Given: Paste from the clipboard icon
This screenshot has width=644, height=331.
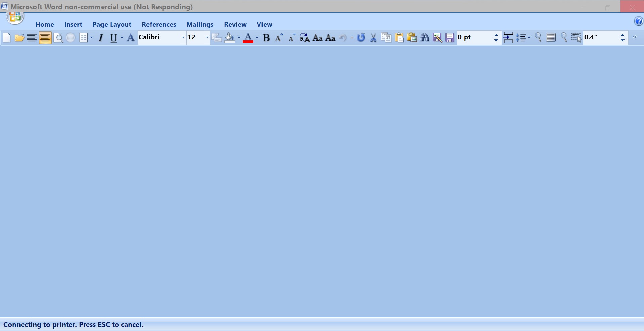Looking at the screenshot, I should pyautogui.click(x=399, y=38).
